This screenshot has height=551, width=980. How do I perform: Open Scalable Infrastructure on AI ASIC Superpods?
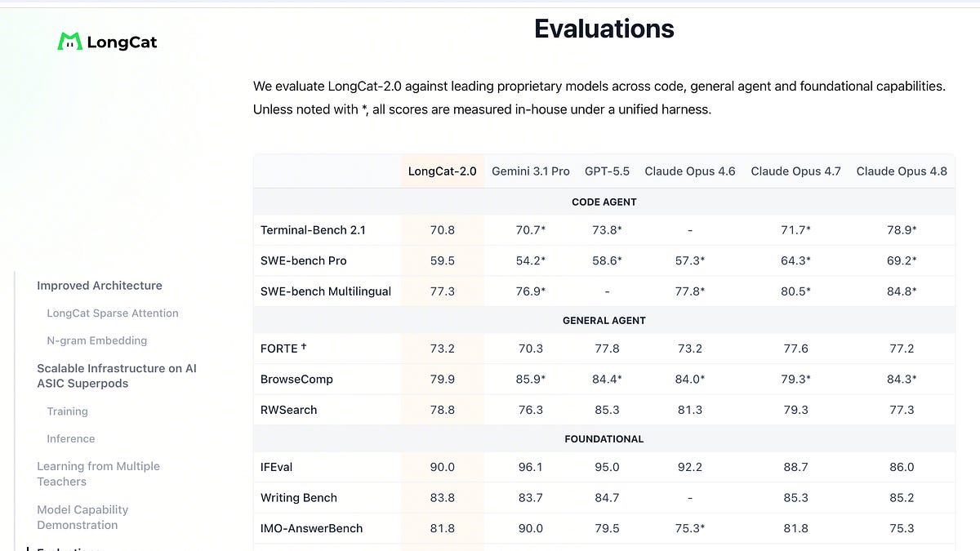tap(117, 375)
